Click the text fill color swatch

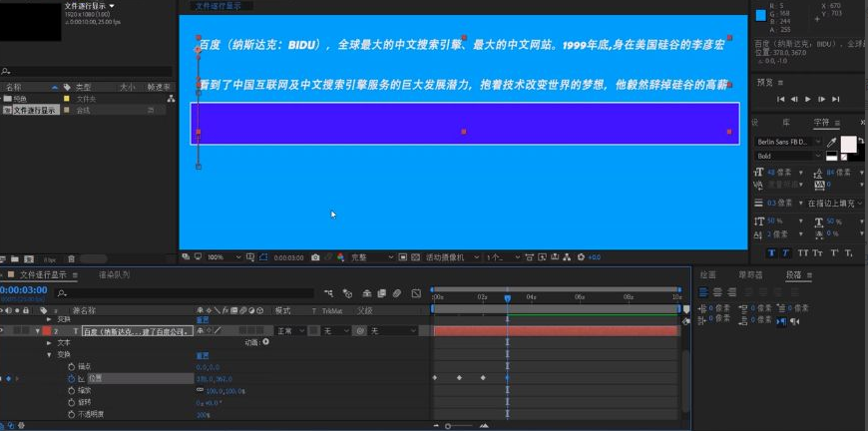[848, 144]
